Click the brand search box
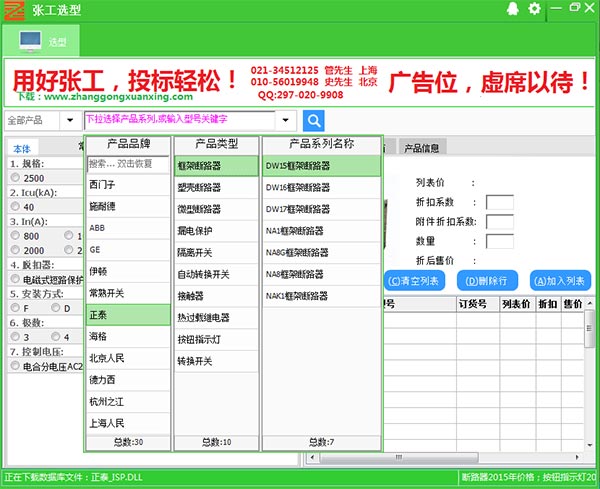 [x=128, y=164]
